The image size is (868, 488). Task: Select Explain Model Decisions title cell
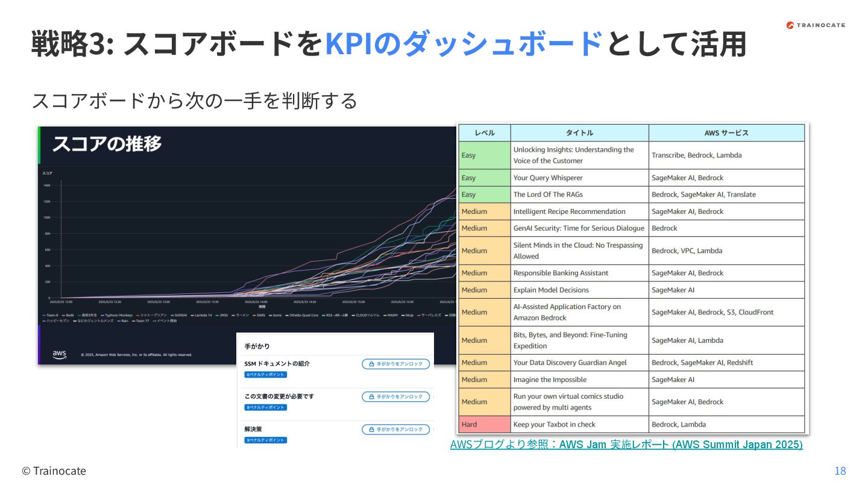579,290
